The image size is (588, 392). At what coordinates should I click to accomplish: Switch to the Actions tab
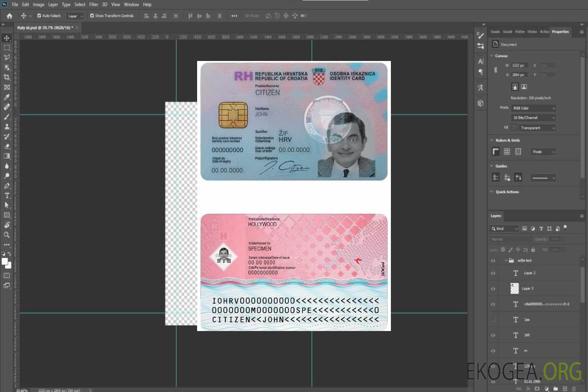tap(544, 32)
